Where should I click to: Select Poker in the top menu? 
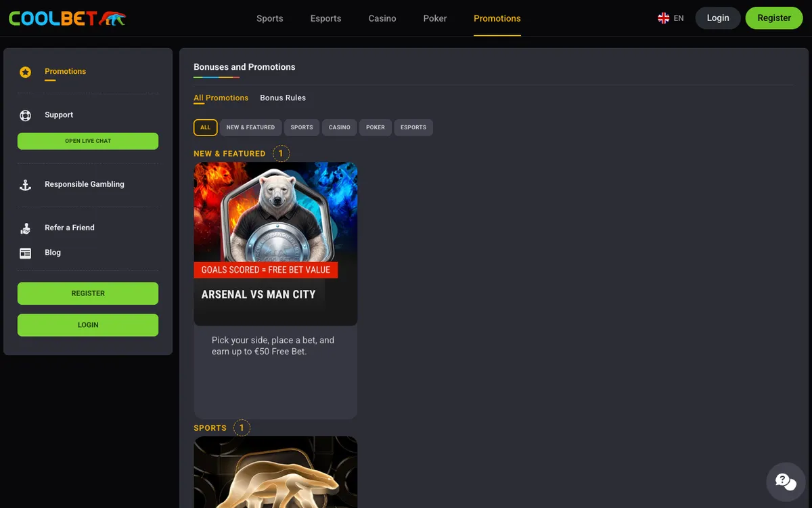tap(435, 18)
